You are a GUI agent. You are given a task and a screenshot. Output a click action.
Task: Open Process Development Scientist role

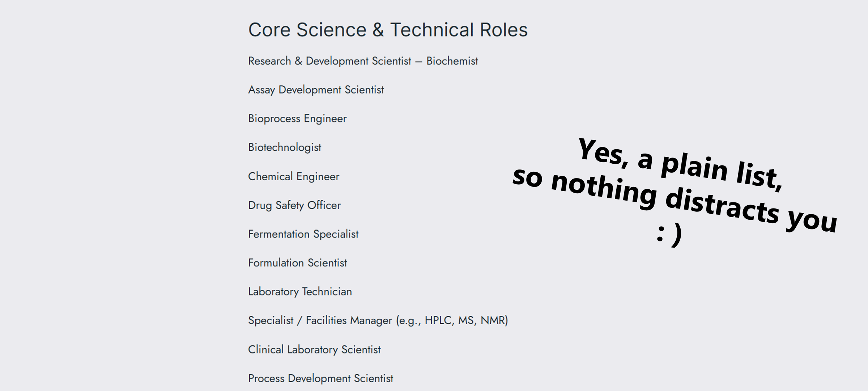[x=320, y=378]
